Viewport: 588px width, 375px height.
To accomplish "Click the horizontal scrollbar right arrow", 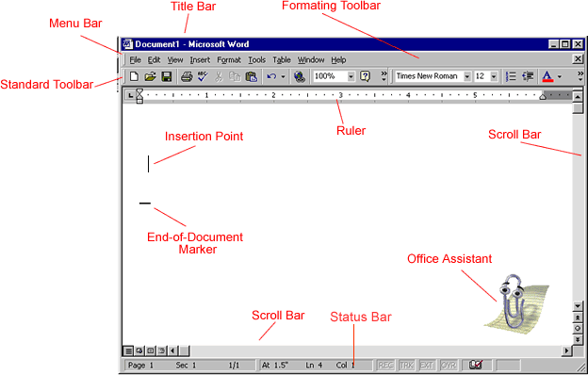I will 567,351.
